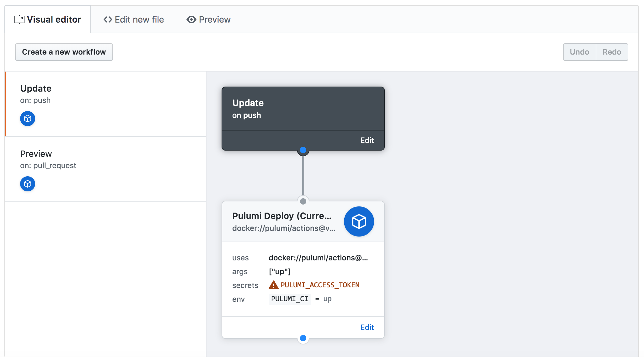Viewport: 644px width, 357px height.
Task: Click the Visual editor tab icon
Action: pos(19,19)
